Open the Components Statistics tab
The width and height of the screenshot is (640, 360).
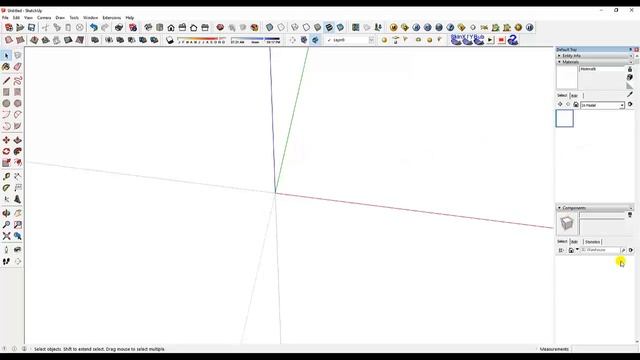pyautogui.click(x=592, y=242)
